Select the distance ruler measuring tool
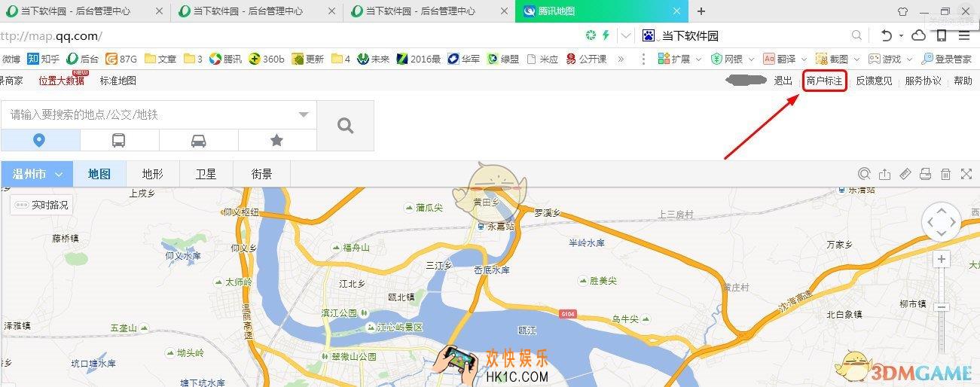The image size is (980, 387). click(x=905, y=174)
